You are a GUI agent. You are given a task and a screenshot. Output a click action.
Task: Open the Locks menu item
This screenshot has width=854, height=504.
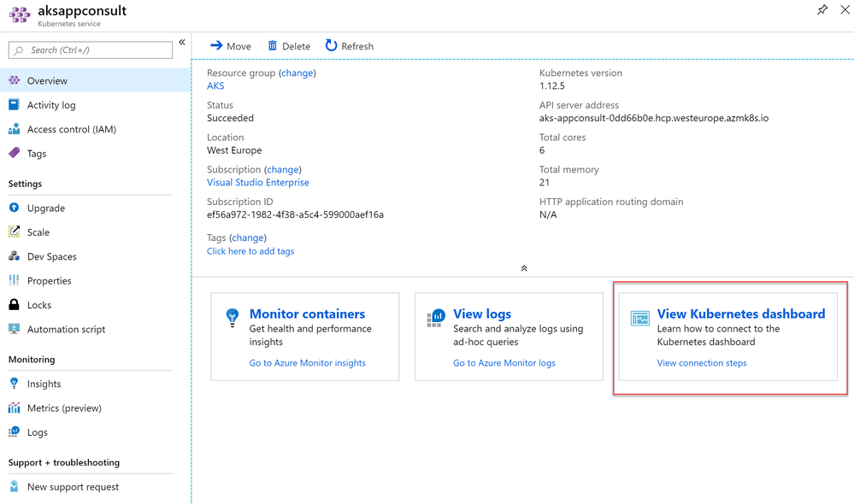pyautogui.click(x=95, y=305)
